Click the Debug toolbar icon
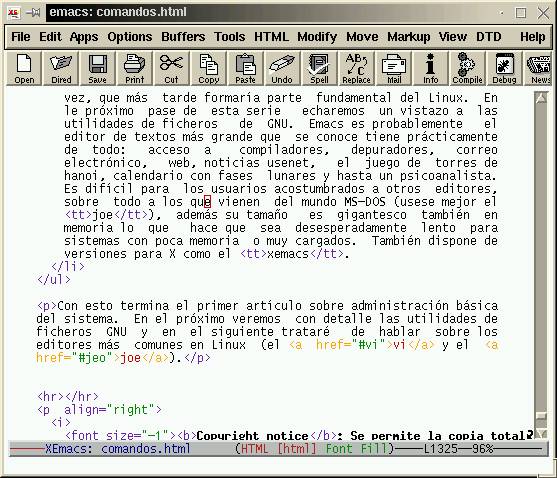This screenshot has width=557, height=478. (504, 69)
